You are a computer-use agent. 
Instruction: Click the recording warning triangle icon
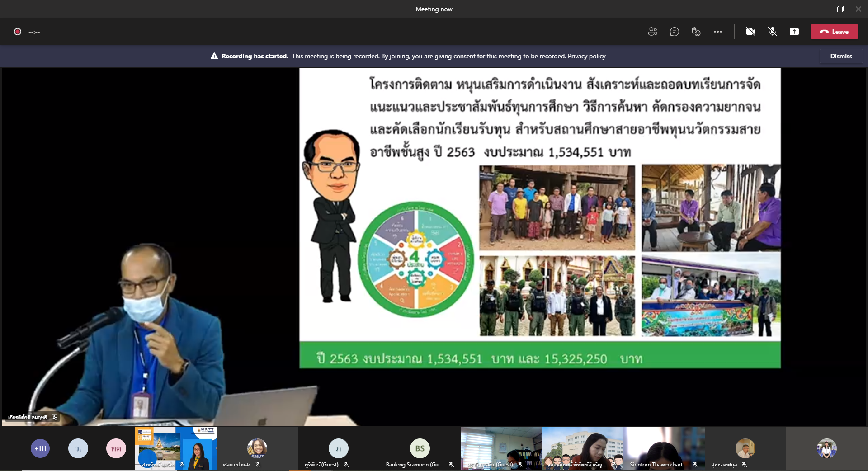tap(214, 56)
